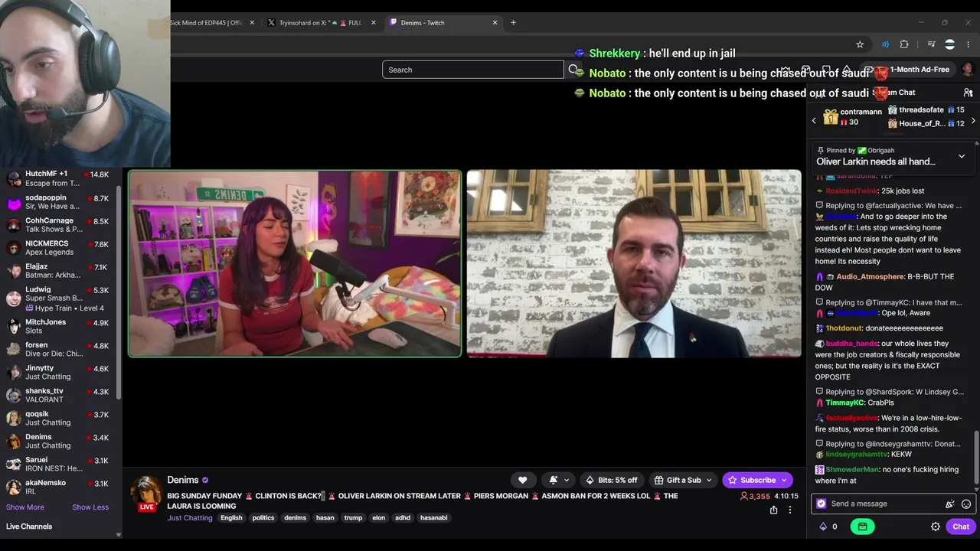The image size is (980, 551).
Task: Open CohhCarnage channel in sidebar
Action: (58, 225)
